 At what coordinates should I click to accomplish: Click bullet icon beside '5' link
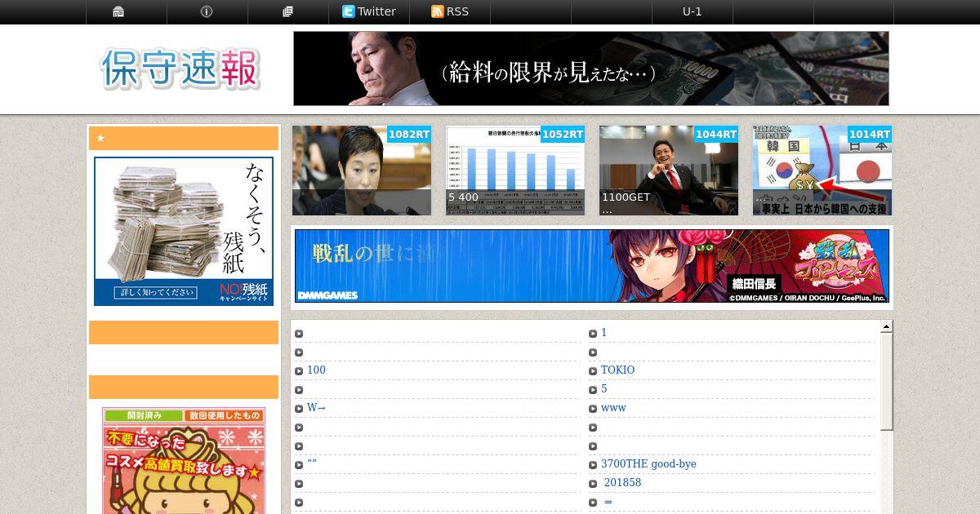(x=593, y=390)
